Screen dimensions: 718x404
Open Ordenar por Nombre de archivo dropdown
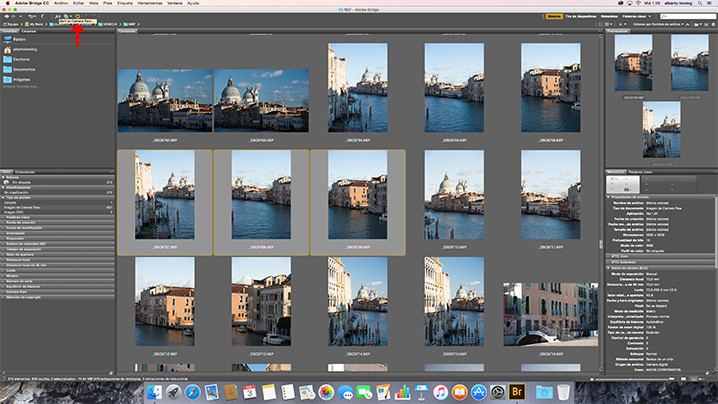(659, 24)
